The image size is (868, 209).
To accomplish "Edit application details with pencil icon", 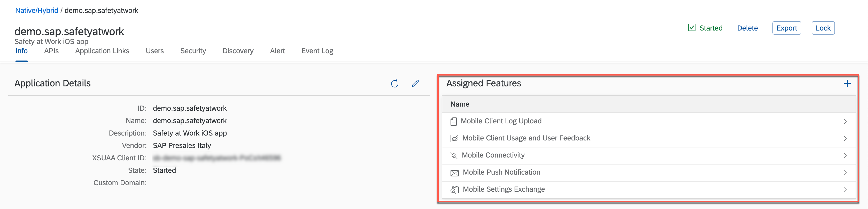I will pos(415,83).
